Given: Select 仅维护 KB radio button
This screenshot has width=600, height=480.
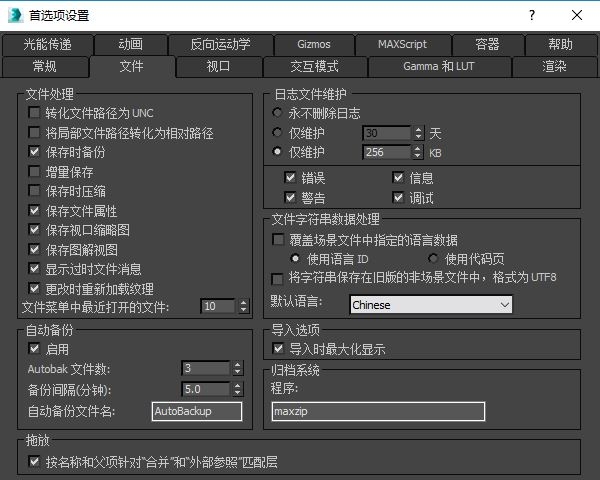Looking at the screenshot, I should tap(277, 152).
